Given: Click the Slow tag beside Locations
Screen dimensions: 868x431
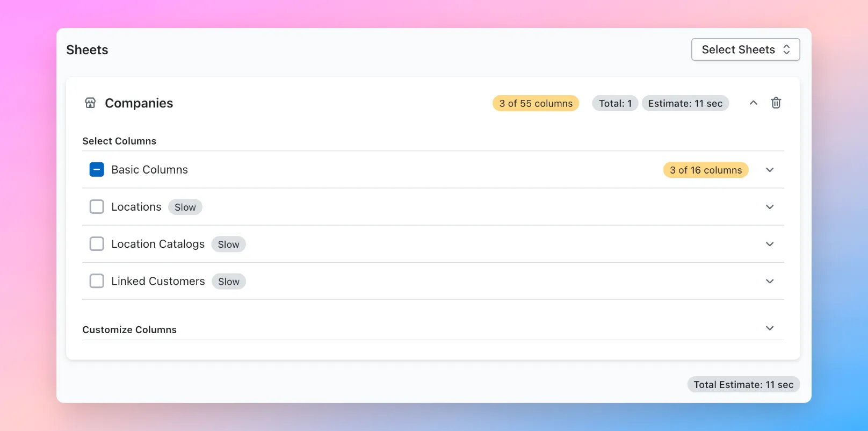Looking at the screenshot, I should coord(185,207).
